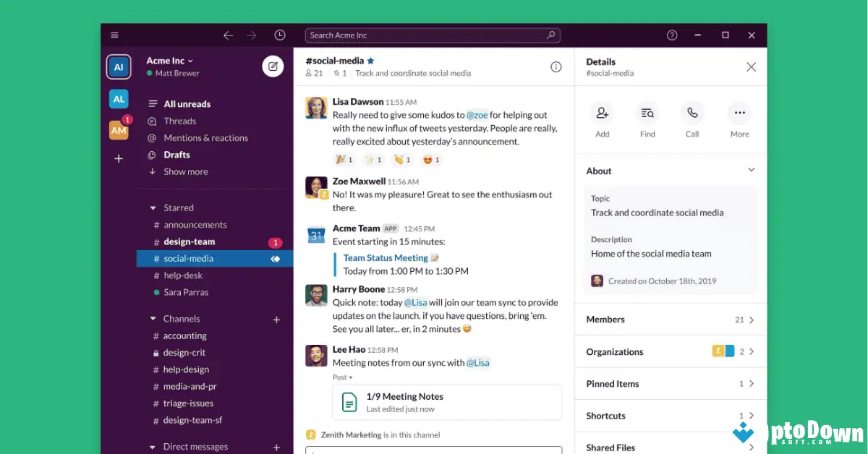Open the More options icon in Details

[739, 114]
